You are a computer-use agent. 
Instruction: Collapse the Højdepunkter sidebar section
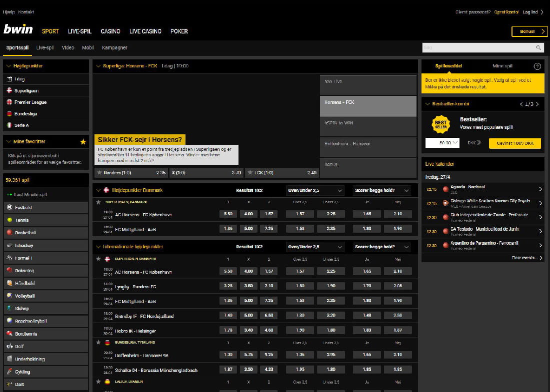click(9, 66)
